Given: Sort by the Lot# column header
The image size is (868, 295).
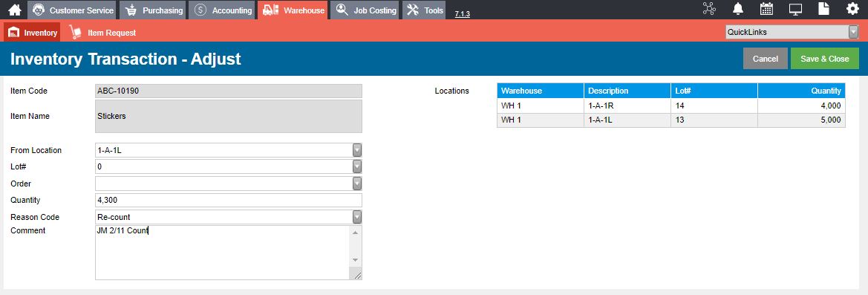Looking at the screenshot, I should [x=714, y=91].
